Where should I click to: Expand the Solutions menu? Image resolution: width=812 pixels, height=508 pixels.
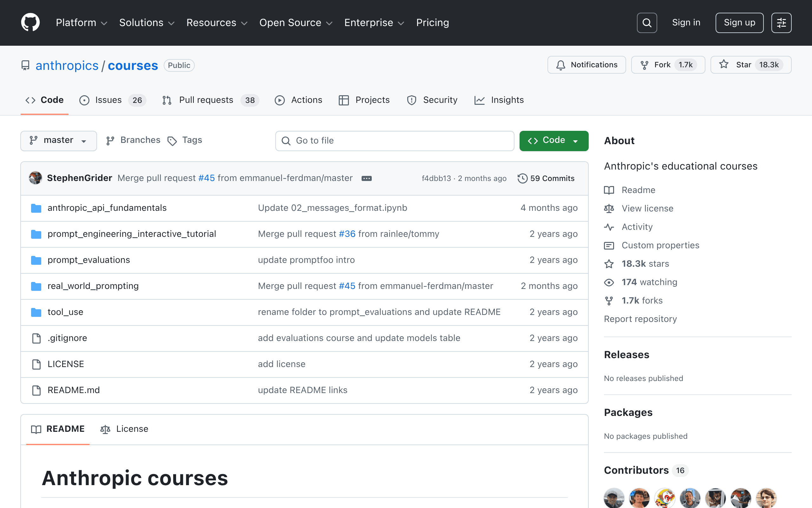147,23
